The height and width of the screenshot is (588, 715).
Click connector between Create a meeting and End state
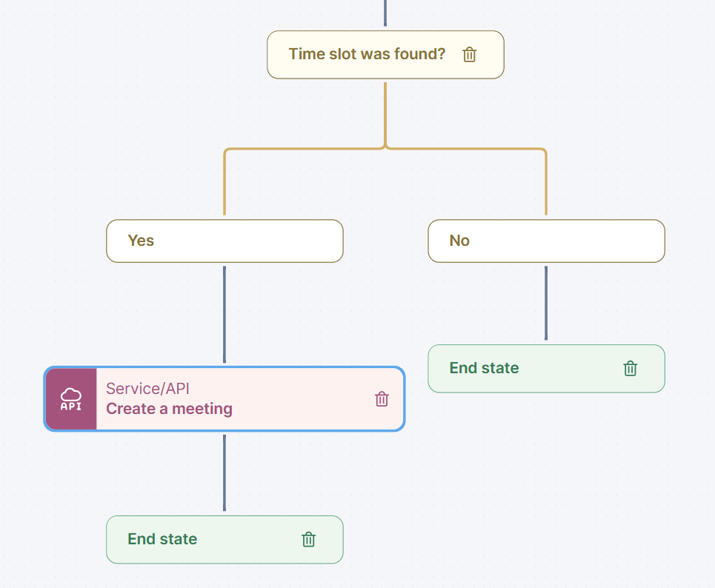225,472
